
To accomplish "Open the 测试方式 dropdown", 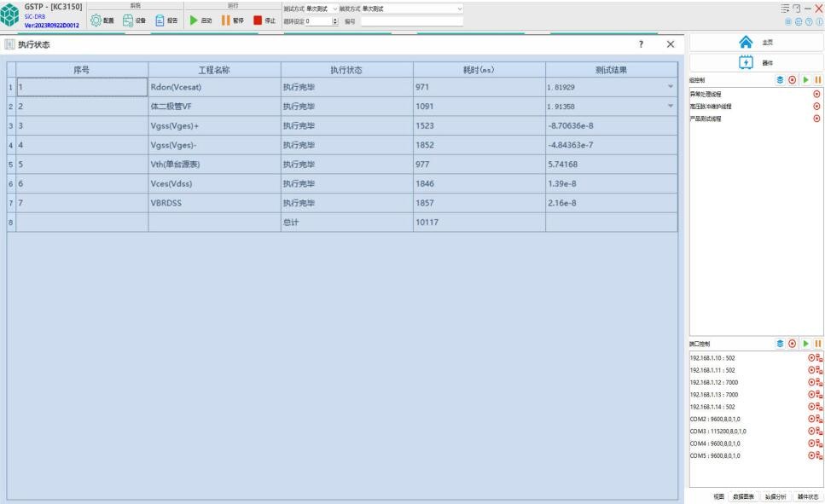I will tap(322, 9).
